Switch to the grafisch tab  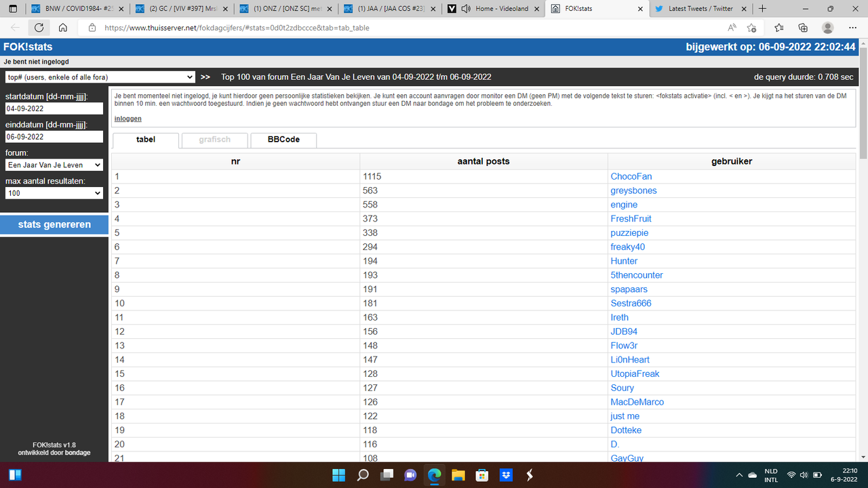[x=214, y=140]
